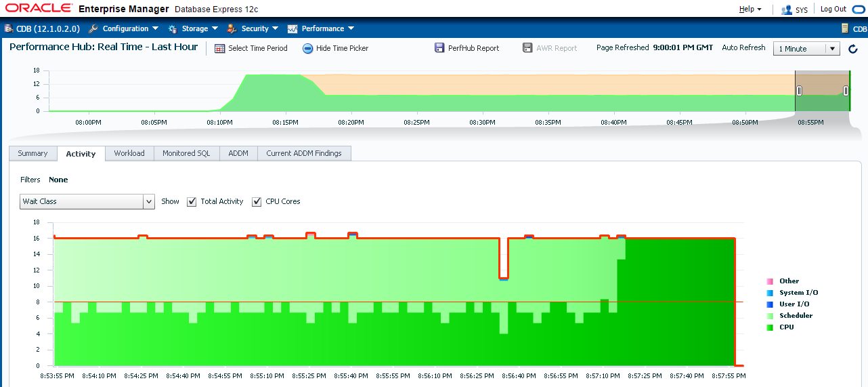Open the Help menu link
The height and width of the screenshot is (387, 868).
[750, 9]
